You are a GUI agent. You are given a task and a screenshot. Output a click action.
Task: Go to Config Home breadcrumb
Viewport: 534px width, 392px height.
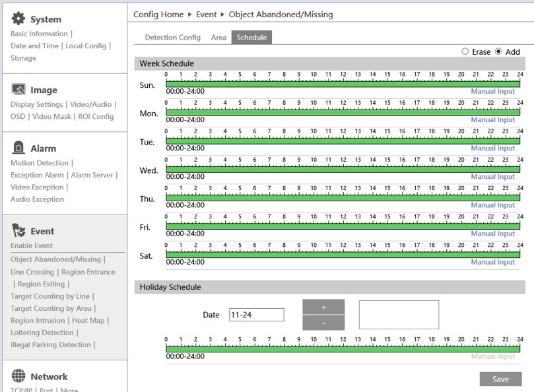click(157, 14)
